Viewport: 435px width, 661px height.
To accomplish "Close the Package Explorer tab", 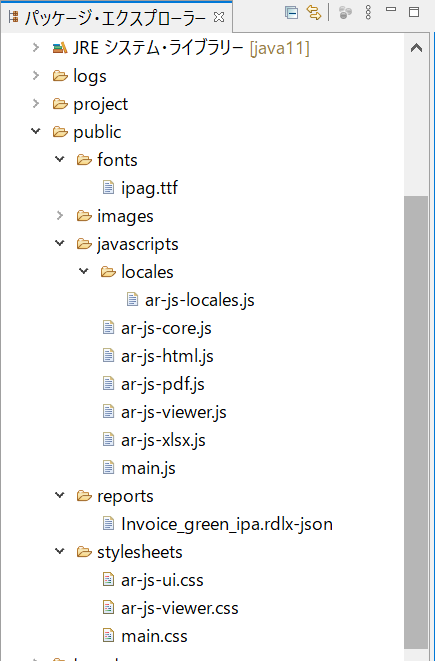I will click(x=219, y=17).
